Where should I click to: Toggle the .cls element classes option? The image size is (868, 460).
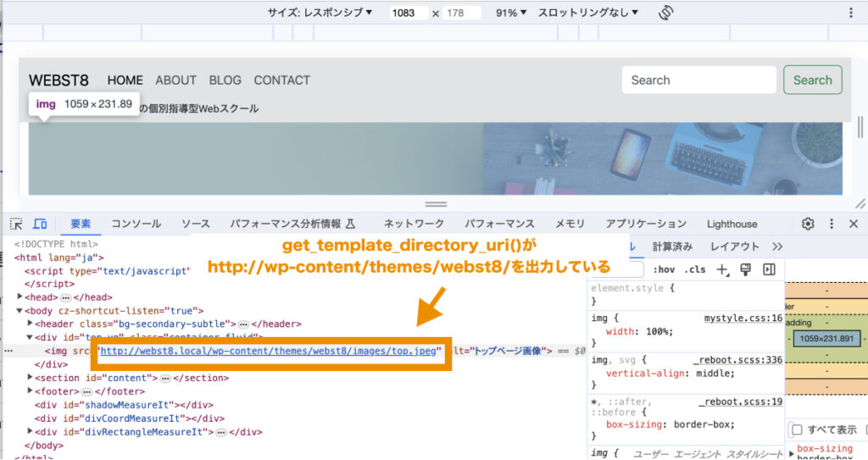[695, 269]
